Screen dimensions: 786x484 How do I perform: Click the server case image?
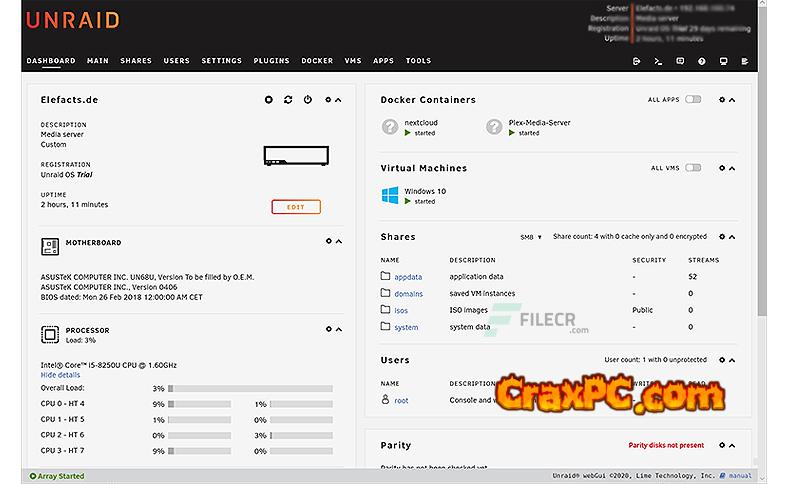click(296, 156)
